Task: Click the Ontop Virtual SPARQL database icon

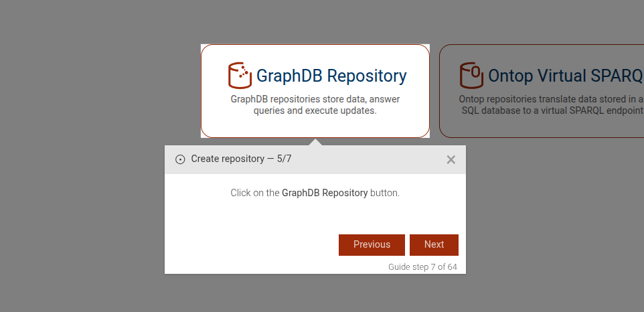Action: [471, 75]
